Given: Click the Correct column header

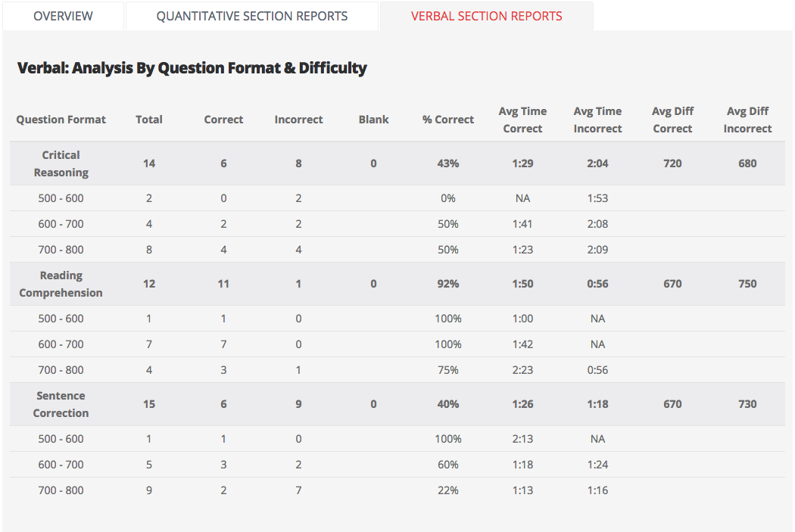Looking at the screenshot, I should click(x=223, y=120).
